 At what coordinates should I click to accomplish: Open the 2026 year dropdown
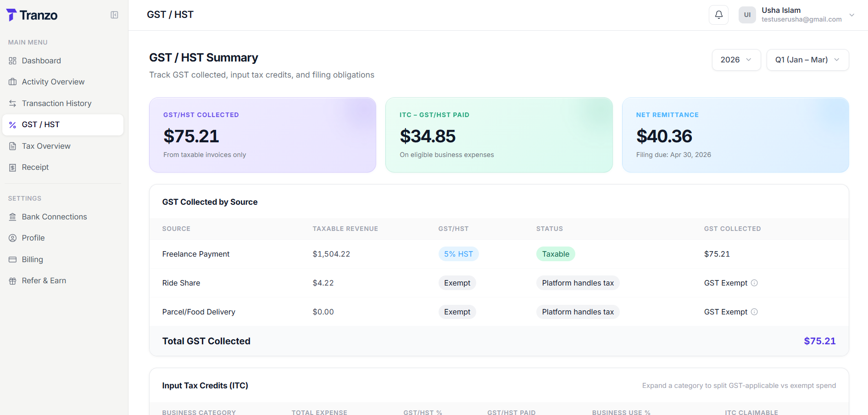coord(736,60)
